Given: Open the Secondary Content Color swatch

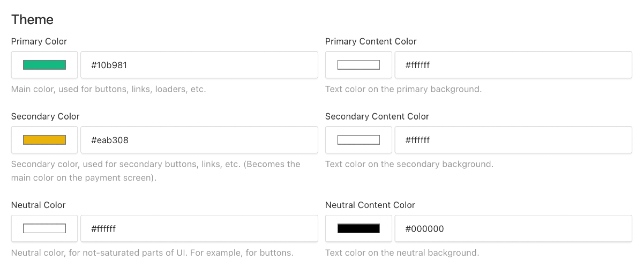Looking at the screenshot, I should 358,140.
